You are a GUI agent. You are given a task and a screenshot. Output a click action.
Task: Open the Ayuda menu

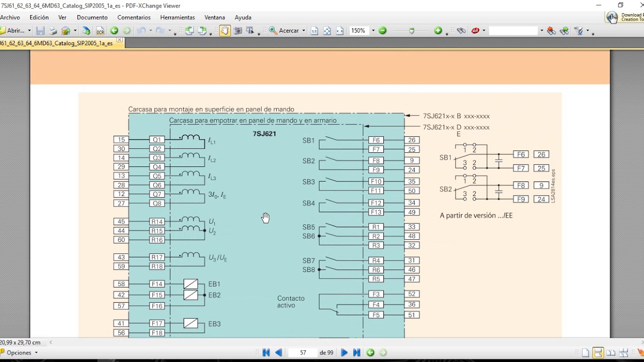point(243,17)
